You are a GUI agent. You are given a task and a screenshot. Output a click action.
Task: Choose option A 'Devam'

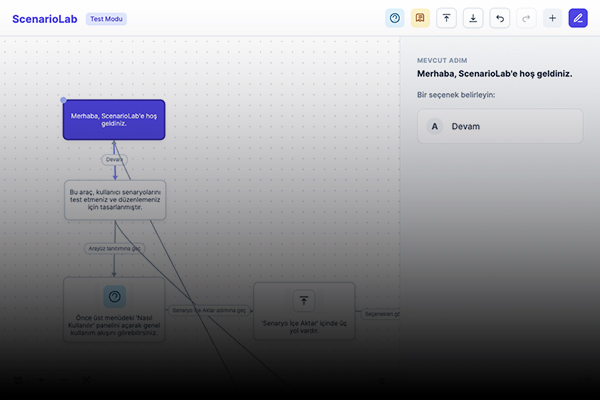coord(500,126)
